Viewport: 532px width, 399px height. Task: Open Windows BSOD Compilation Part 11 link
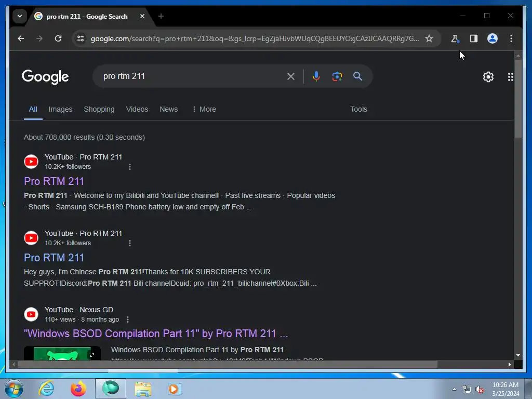click(x=156, y=334)
